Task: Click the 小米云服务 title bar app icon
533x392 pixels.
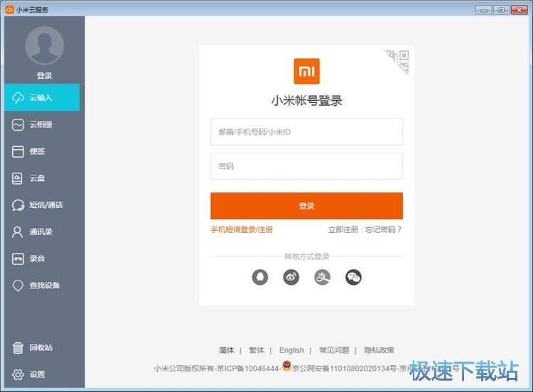Action: (9, 9)
